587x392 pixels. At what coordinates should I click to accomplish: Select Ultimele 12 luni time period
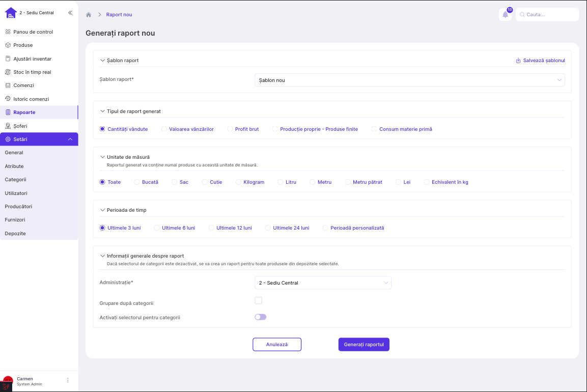[211, 228]
